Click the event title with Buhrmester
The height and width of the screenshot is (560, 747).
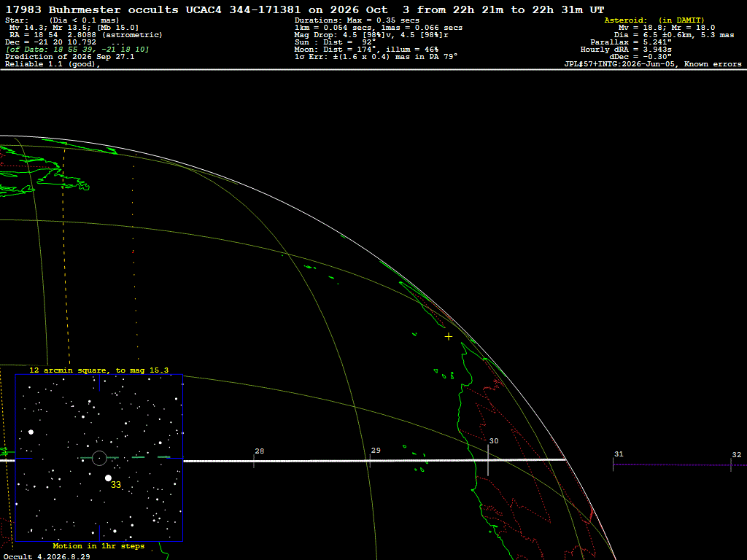coord(304,9)
